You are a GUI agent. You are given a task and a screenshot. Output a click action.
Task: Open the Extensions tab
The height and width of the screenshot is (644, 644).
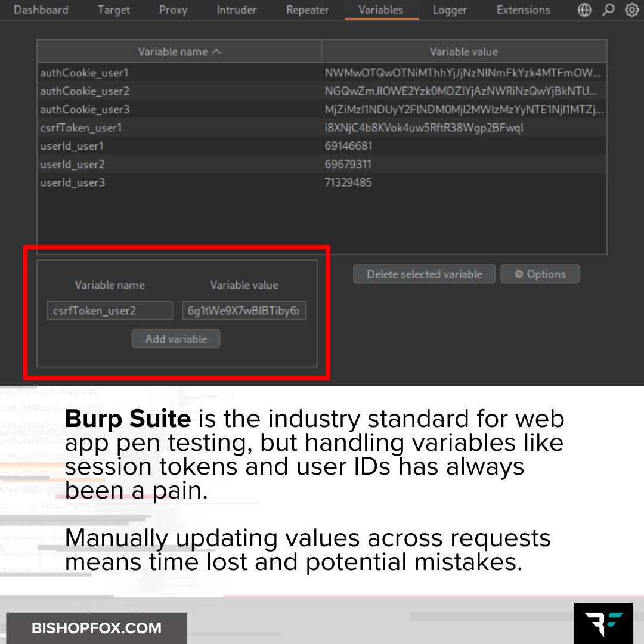click(x=524, y=10)
